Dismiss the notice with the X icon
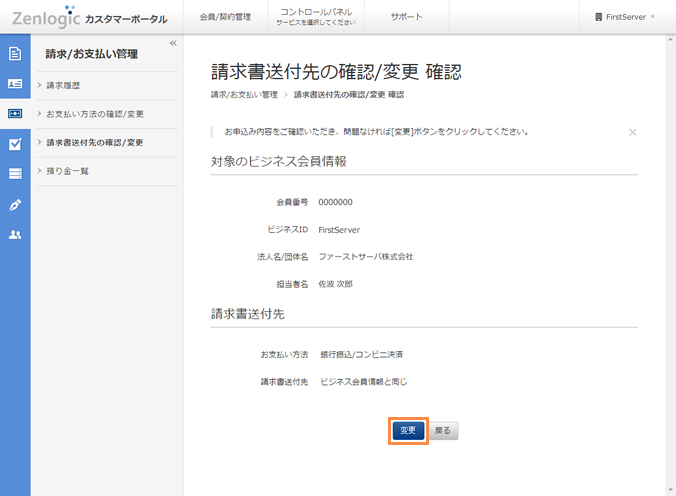676x496 pixels. pos(632,132)
